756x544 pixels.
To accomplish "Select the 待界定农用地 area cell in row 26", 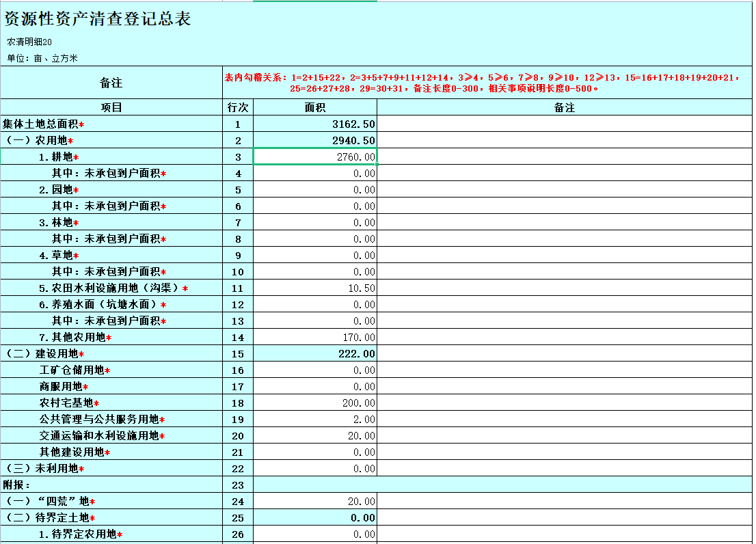I will (315, 533).
